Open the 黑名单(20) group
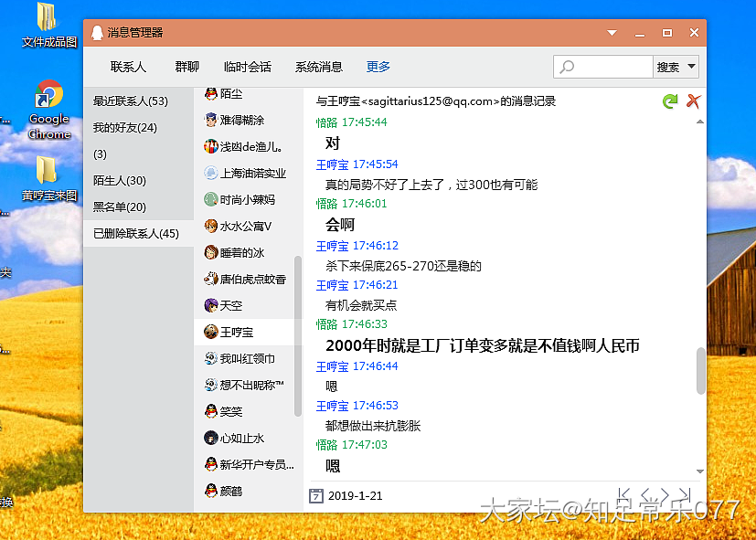This screenshot has width=756, height=540. click(120, 206)
